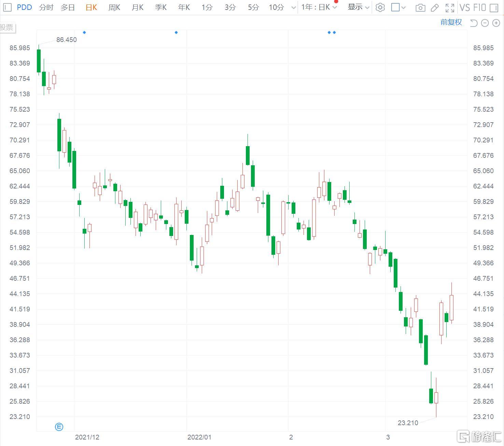Select the 季K quarterly candlestick tab
504x446 pixels.
(x=161, y=7)
